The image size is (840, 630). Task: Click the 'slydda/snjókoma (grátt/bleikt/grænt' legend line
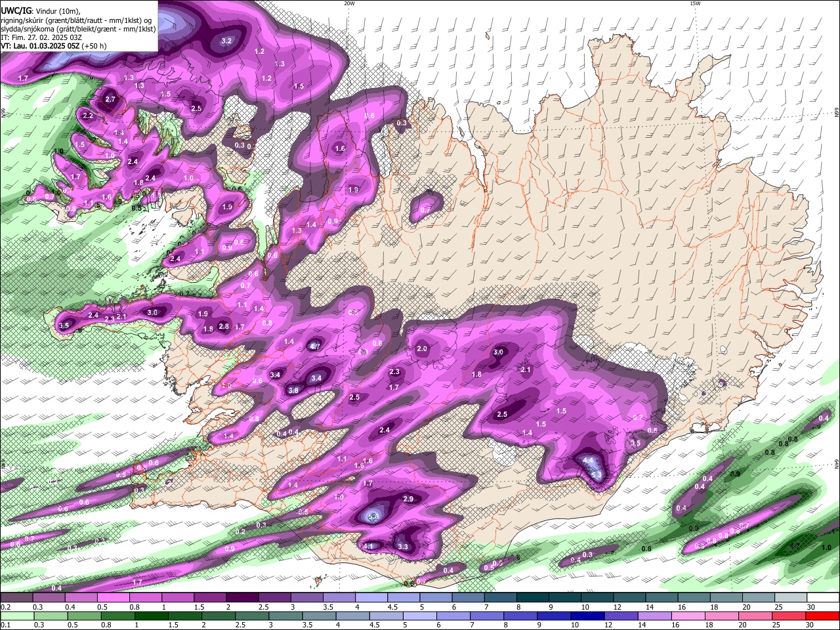[78, 29]
